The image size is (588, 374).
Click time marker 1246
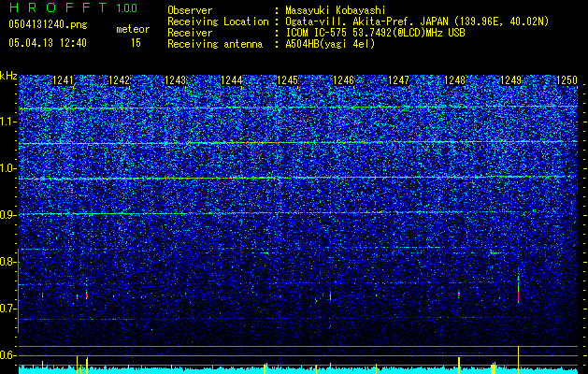343,80
